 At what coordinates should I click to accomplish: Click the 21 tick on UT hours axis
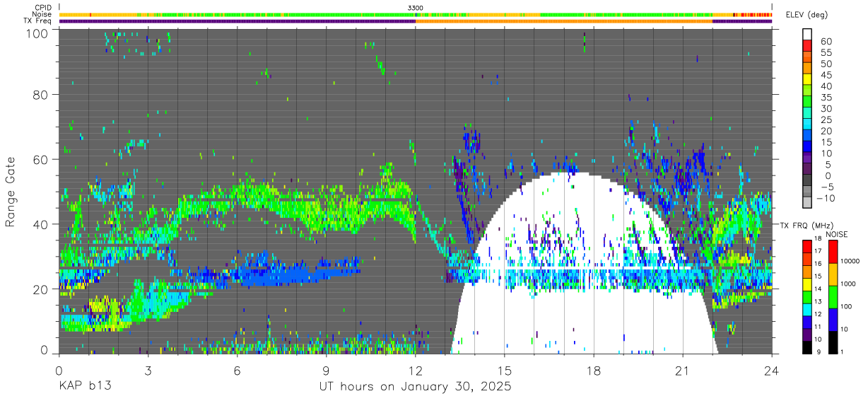(683, 370)
